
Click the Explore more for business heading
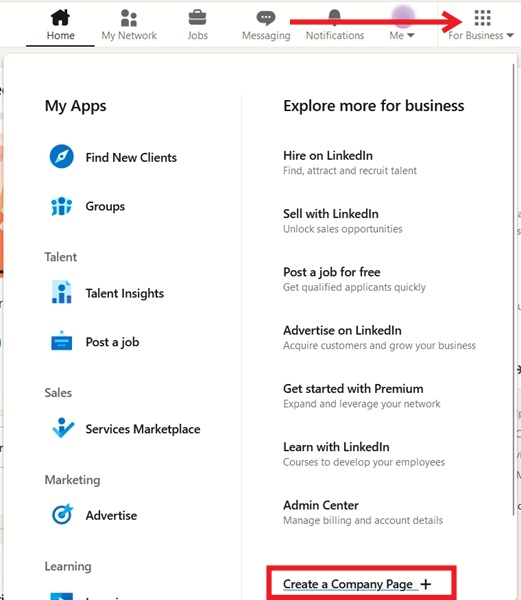374,106
